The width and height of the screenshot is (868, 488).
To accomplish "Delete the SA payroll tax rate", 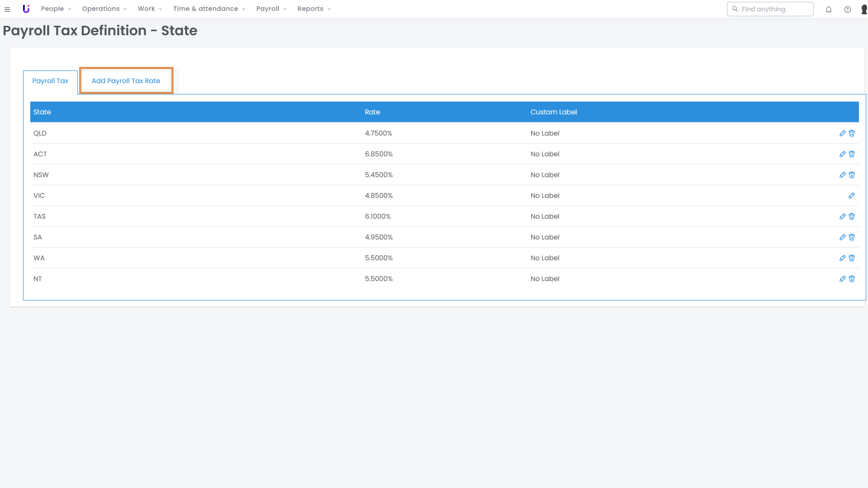I will point(852,237).
